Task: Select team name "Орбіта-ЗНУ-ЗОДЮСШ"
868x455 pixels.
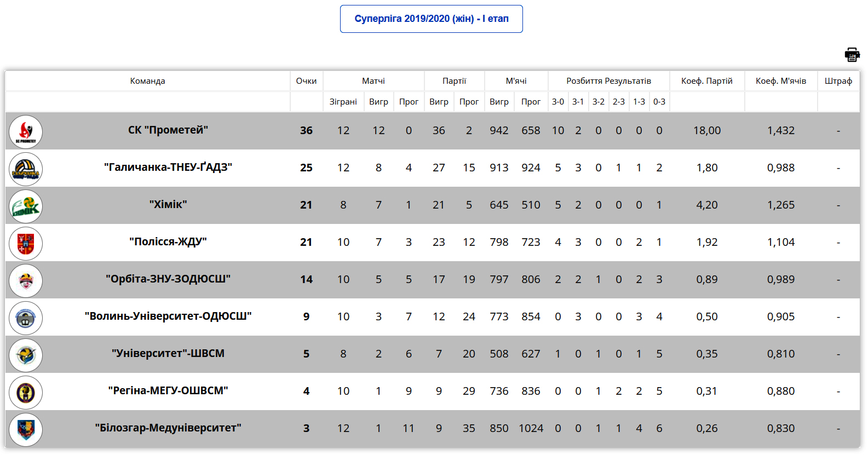Action: [168, 279]
